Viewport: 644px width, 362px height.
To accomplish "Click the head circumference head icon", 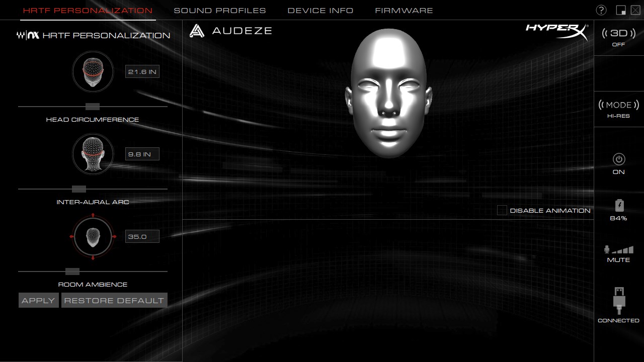I will tap(93, 71).
